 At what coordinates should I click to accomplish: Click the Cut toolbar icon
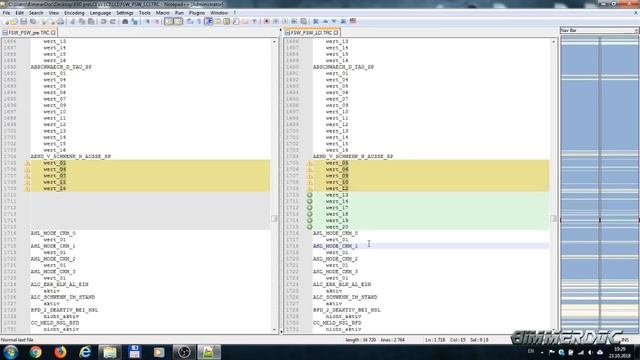click(x=73, y=21)
